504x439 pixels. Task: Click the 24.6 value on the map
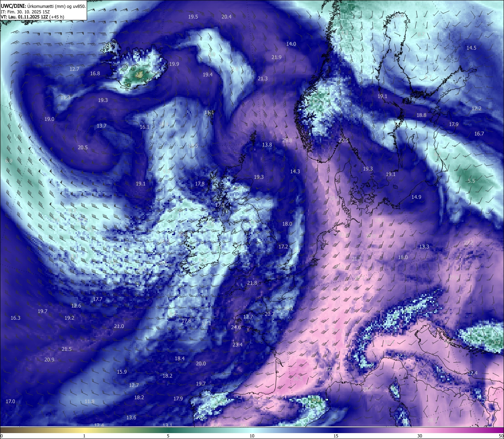point(236,328)
